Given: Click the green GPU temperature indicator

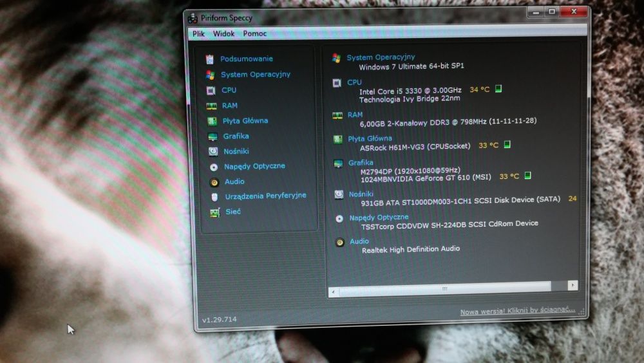Looking at the screenshot, I should (528, 175).
